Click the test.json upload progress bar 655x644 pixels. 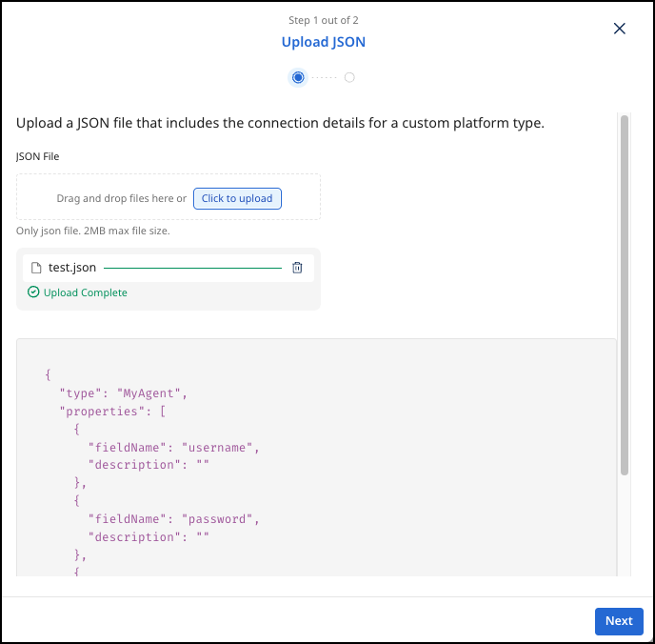(192, 268)
